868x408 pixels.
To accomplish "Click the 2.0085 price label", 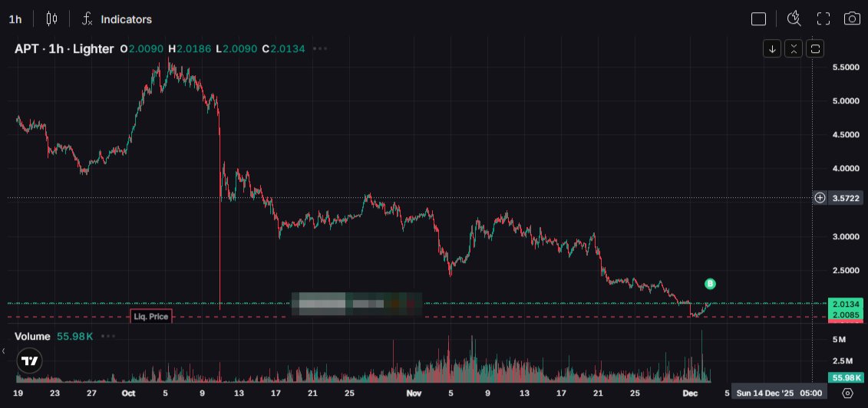I will pyautogui.click(x=845, y=315).
